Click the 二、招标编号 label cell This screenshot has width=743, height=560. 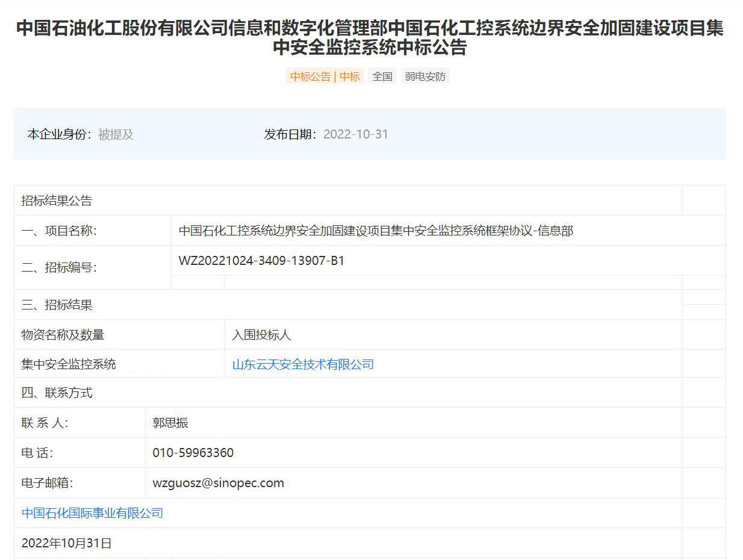pos(93,267)
